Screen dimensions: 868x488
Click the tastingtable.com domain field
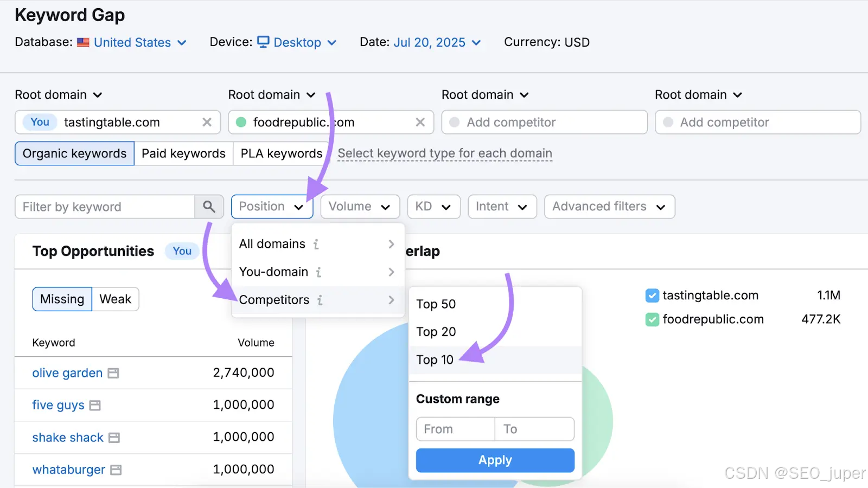tap(118, 123)
